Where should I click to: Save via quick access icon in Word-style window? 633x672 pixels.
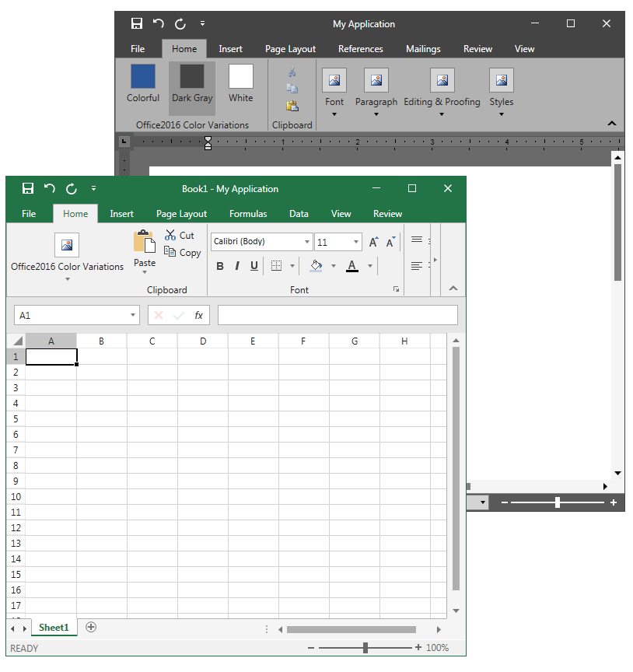[136, 23]
